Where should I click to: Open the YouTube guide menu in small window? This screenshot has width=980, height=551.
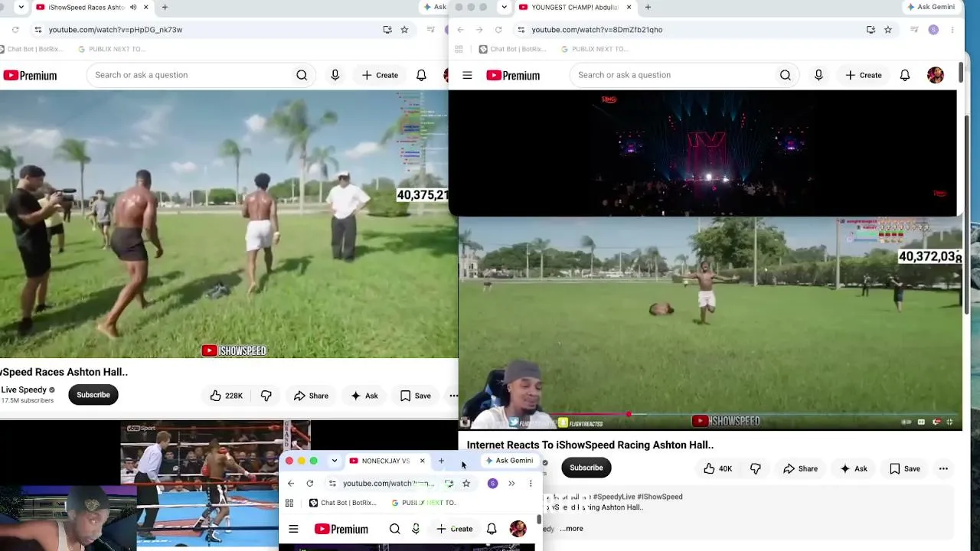pyautogui.click(x=293, y=529)
